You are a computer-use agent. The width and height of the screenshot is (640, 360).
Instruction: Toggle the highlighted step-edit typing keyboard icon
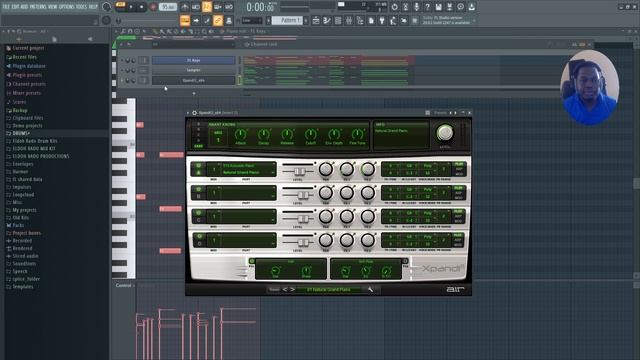point(185,20)
